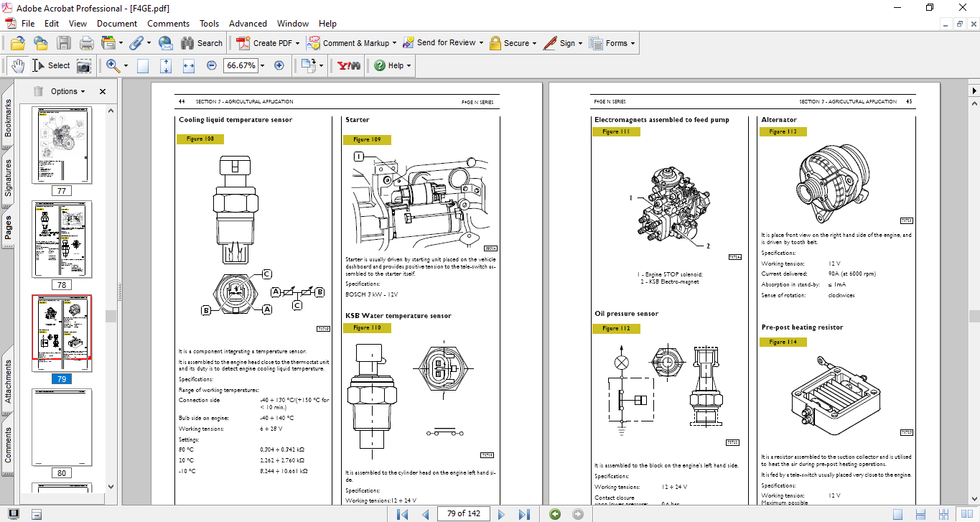Select the Hand tool
The width and height of the screenshot is (980, 522).
pos(17,65)
